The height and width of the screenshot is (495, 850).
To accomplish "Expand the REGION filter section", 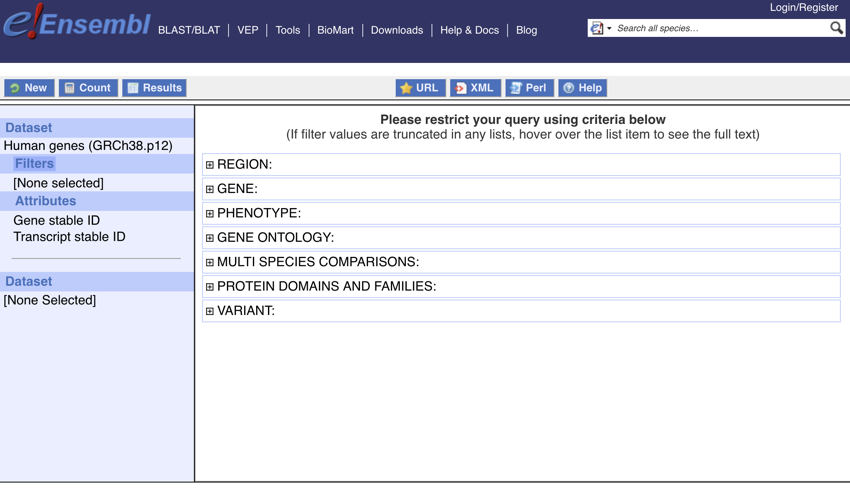I will pos(210,165).
